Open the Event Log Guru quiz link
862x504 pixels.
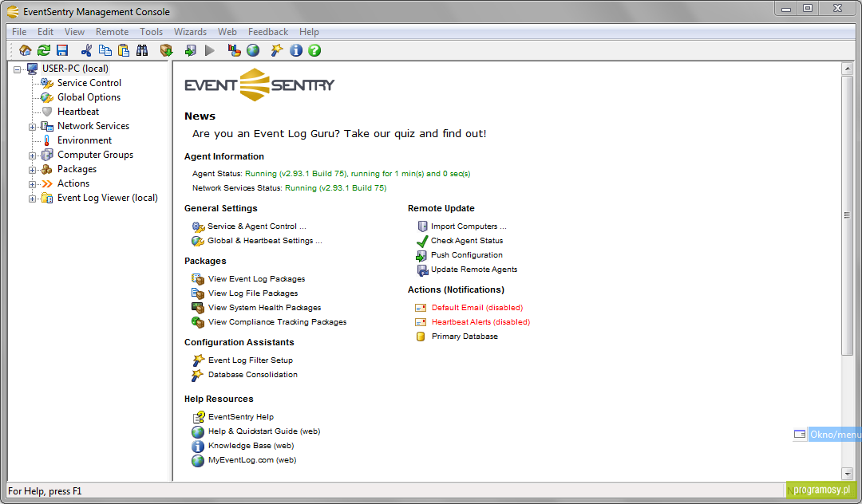(x=339, y=133)
